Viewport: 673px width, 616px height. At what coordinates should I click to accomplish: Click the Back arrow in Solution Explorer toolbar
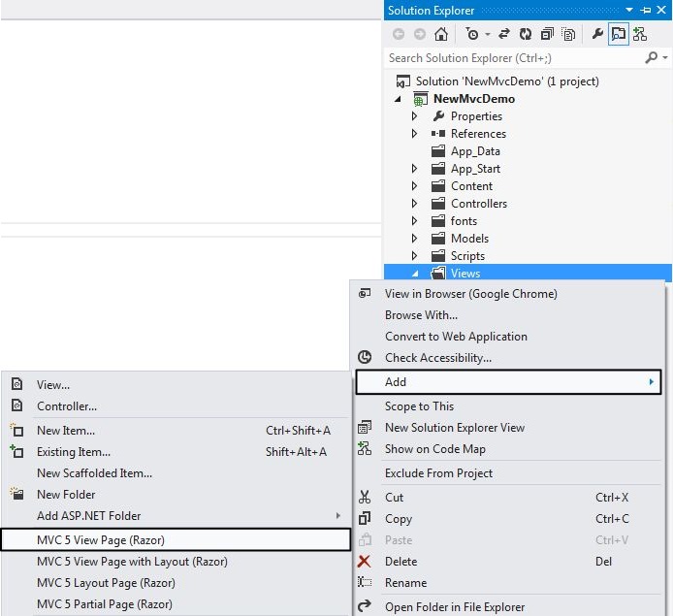[x=399, y=34]
